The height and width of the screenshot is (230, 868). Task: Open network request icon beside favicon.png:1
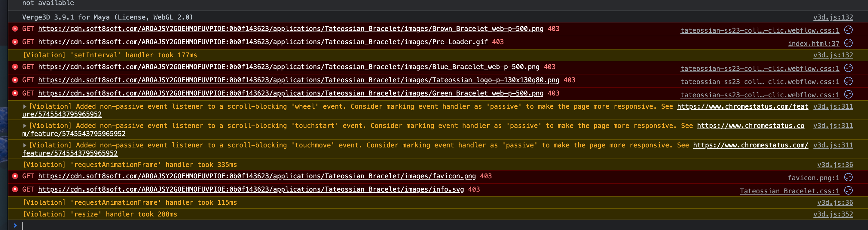pos(848,177)
